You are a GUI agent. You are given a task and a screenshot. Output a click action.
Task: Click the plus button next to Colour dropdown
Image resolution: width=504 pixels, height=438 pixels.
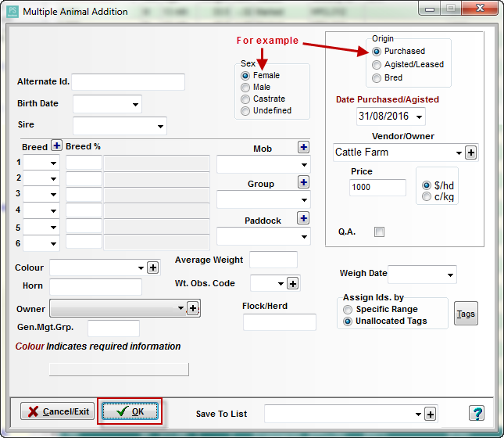pyautogui.click(x=153, y=267)
